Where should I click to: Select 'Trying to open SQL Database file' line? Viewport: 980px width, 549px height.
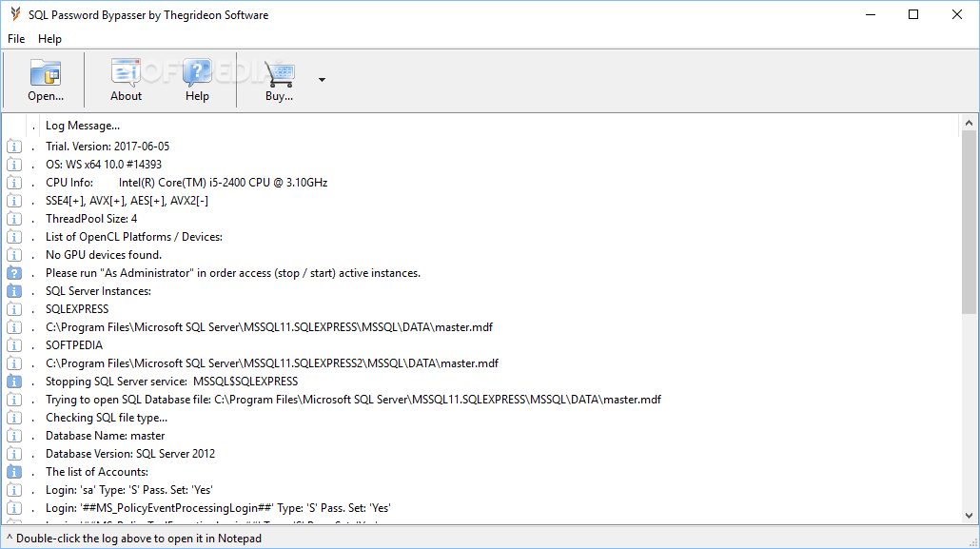353,401
